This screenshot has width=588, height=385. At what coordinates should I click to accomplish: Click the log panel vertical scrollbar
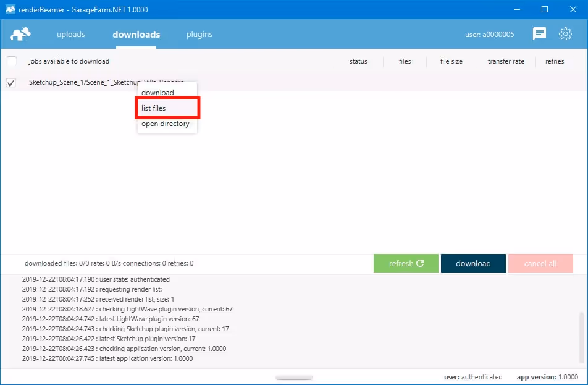click(582, 337)
